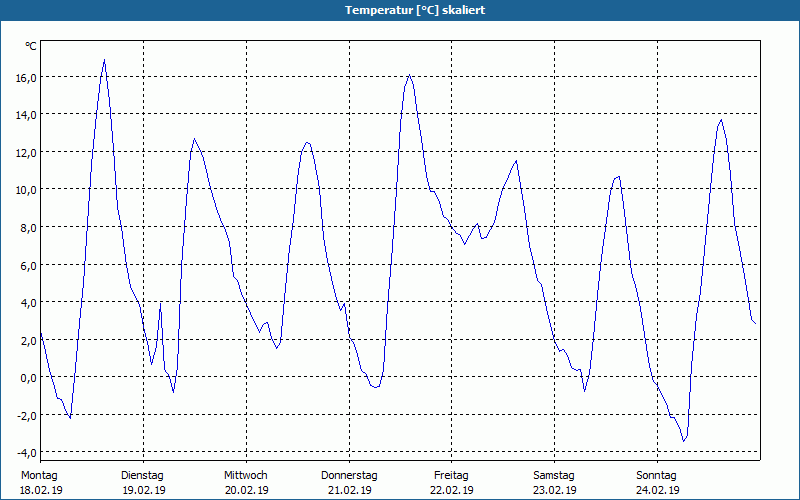This screenshot has width=800, height=500.
Task: Click the 14,0 y-axis label
Action: [26, 115]
